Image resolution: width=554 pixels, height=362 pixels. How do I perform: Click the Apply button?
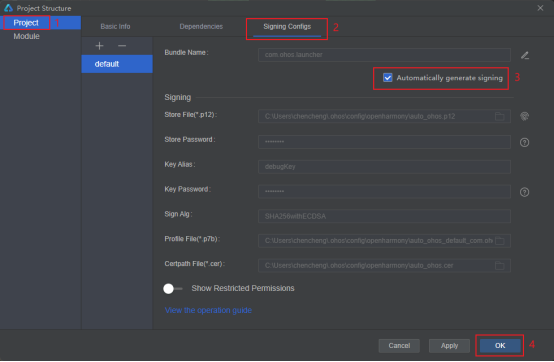tap(449, 346)
